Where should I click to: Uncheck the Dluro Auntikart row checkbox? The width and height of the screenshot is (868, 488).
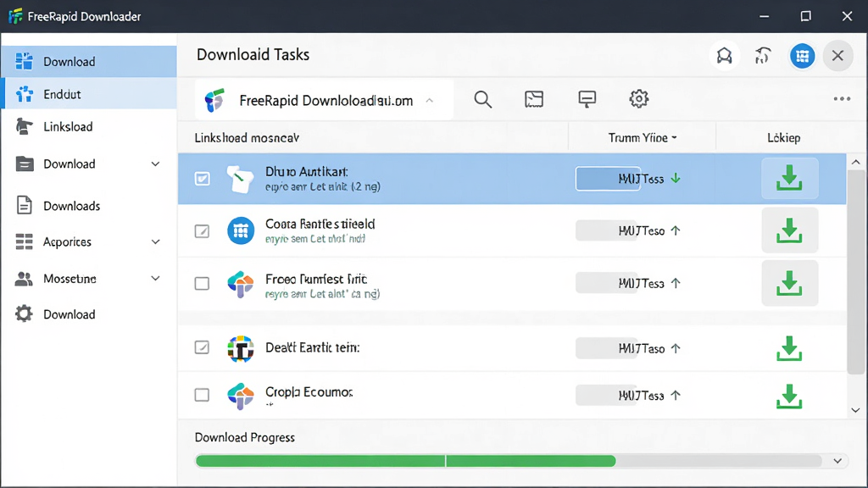click(202, 179)
